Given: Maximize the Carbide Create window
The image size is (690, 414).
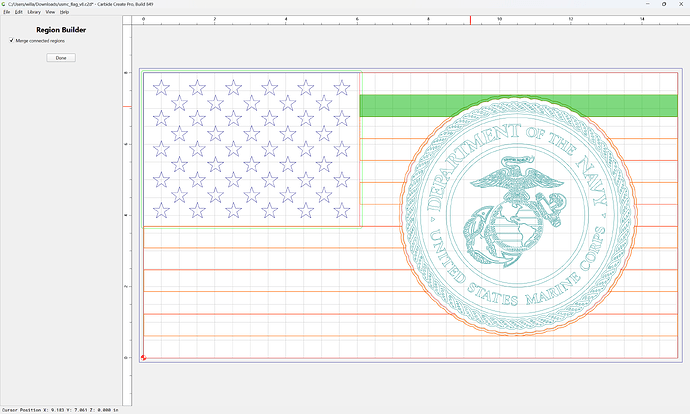Looking at the screenshot, I should click(x=664, y=4).
